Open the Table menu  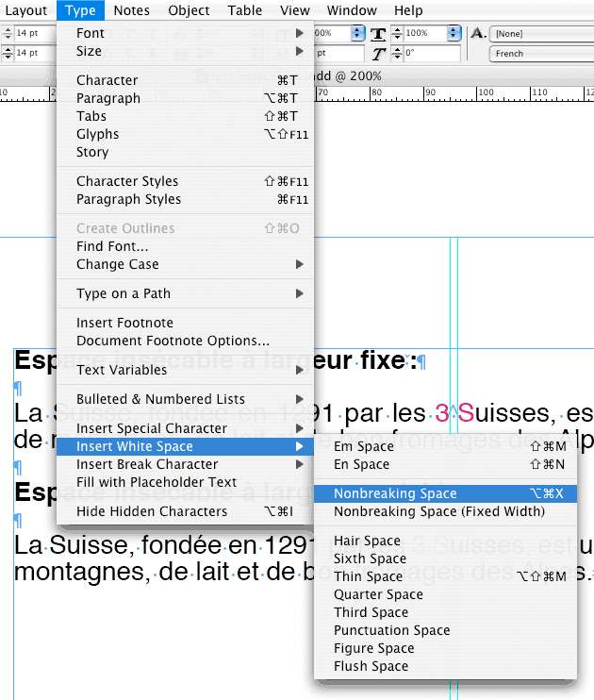(x=245, y=10)
